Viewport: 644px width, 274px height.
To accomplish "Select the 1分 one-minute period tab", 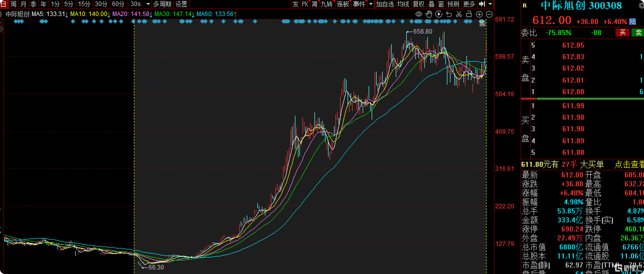I will (55, 4).
